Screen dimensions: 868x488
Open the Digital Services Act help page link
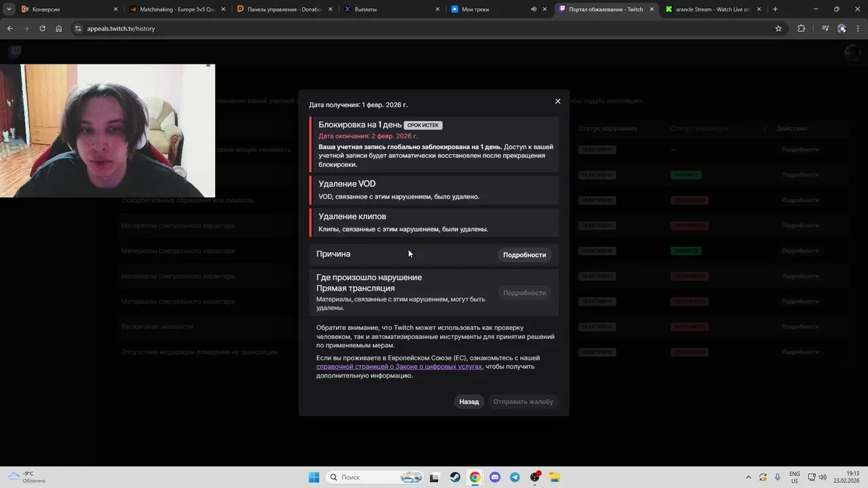pos(399,367)
